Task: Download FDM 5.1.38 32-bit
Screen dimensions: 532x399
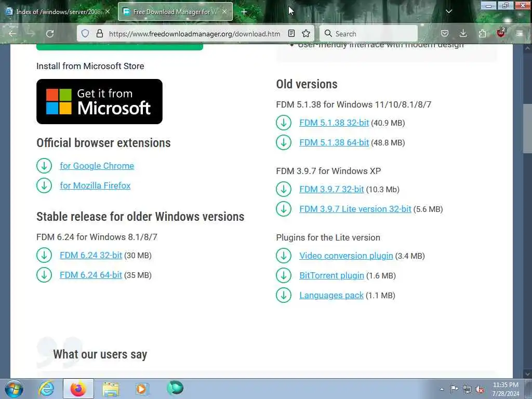Action: [x=334, y=123]
